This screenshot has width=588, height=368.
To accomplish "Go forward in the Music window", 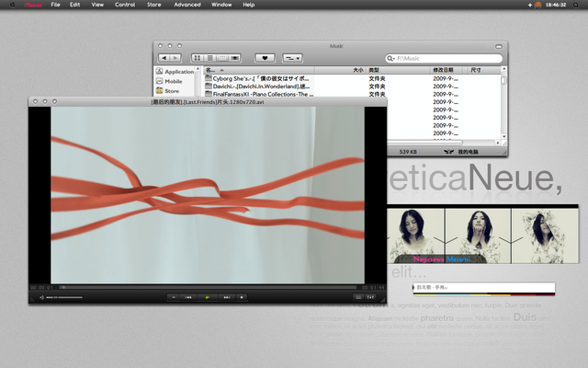I will (x=175, y=58).
